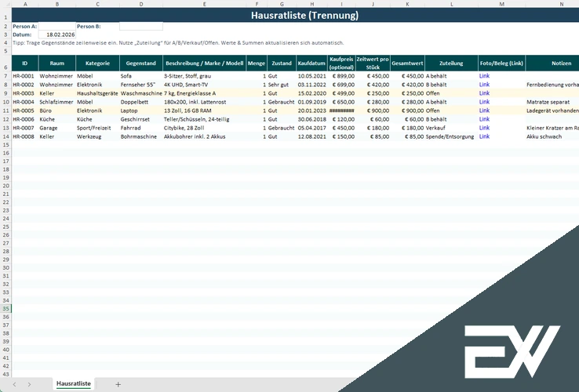Click the Kaufpreis (optional) header cell
This screenshot has height=392, width=579.
(x=341, y=64)
